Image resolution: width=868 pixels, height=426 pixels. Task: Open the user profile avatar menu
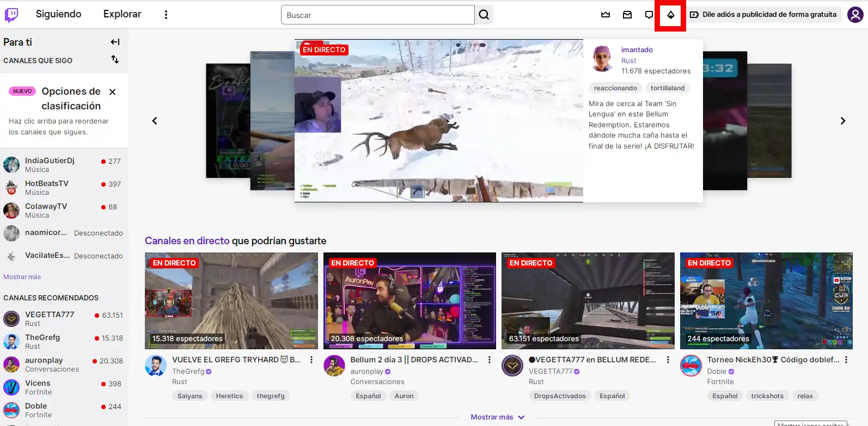(x=855, y=15)
